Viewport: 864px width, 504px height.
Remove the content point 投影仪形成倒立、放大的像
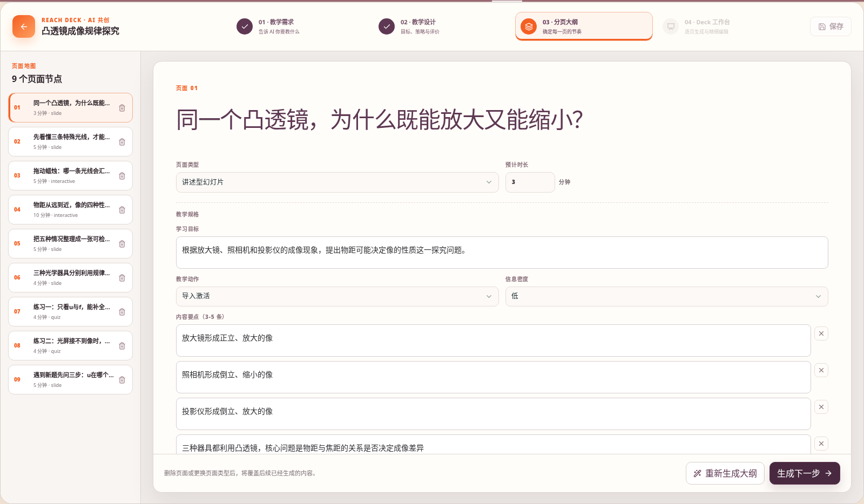pos(821,407)
